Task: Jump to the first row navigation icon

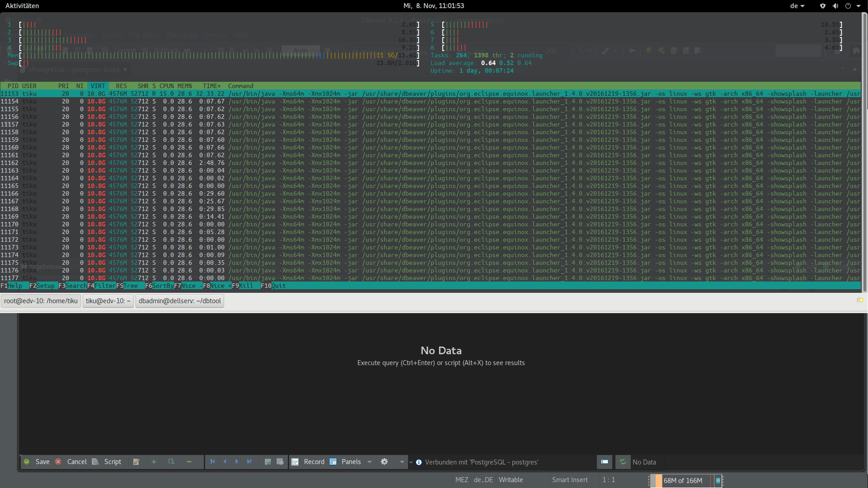Action: [x=213, y=462]
